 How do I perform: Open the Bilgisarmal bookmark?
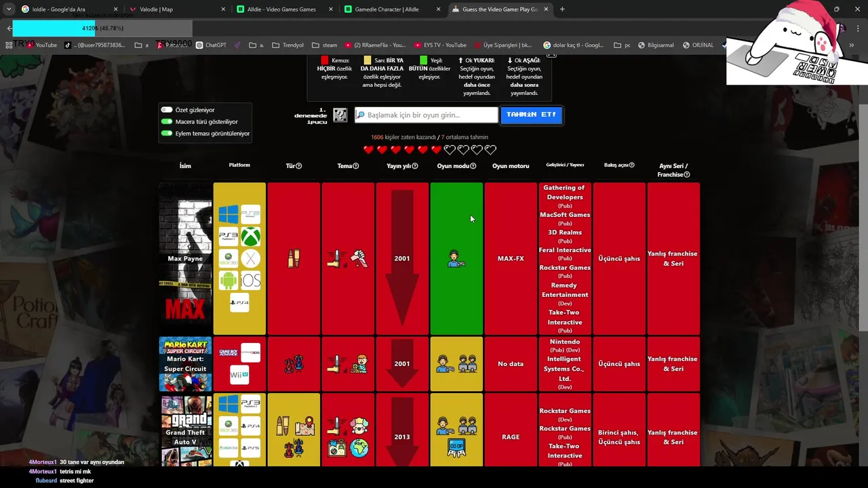[x=655, y=45]
